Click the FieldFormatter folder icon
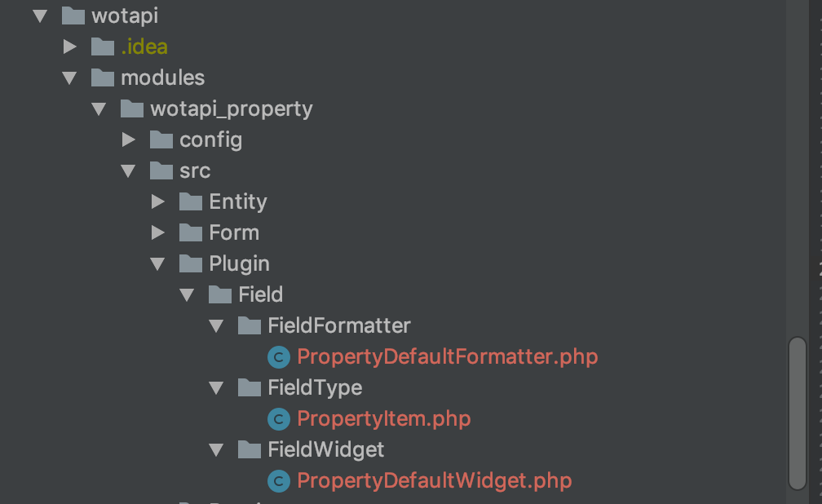The width and height of the screenshot is (822, 504). pos(250,325)
